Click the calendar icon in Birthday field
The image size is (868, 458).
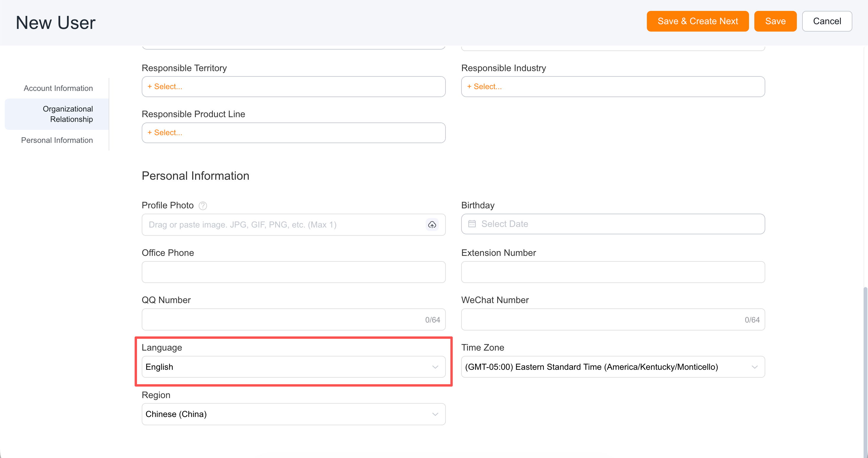(x=472, y=224)
